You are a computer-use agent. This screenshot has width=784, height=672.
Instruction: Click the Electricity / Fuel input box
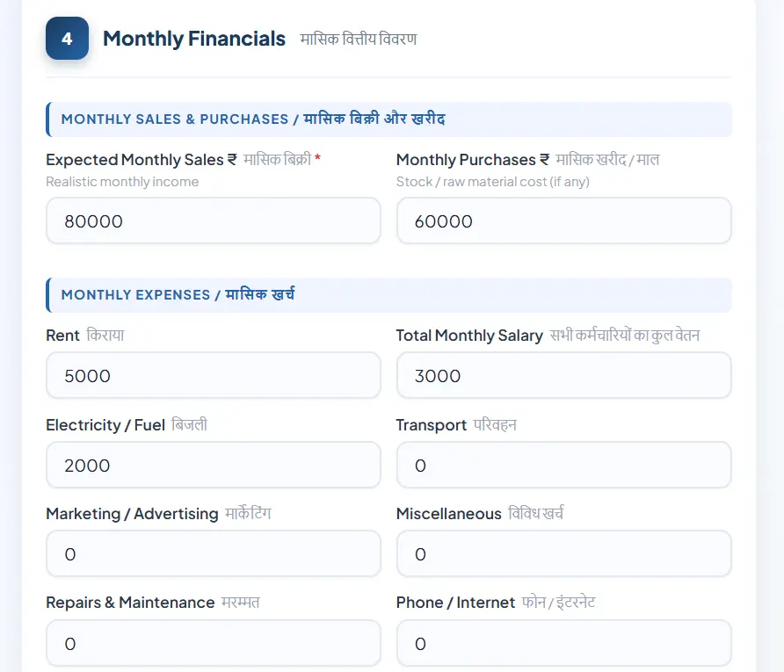tap(214, 465)
